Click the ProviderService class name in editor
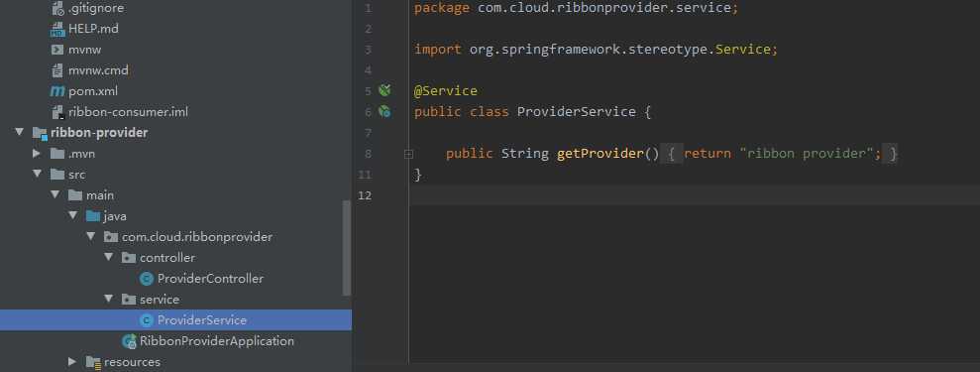This screenshot has width=980, height=372. pyautogui.click(x=576, y=112)
